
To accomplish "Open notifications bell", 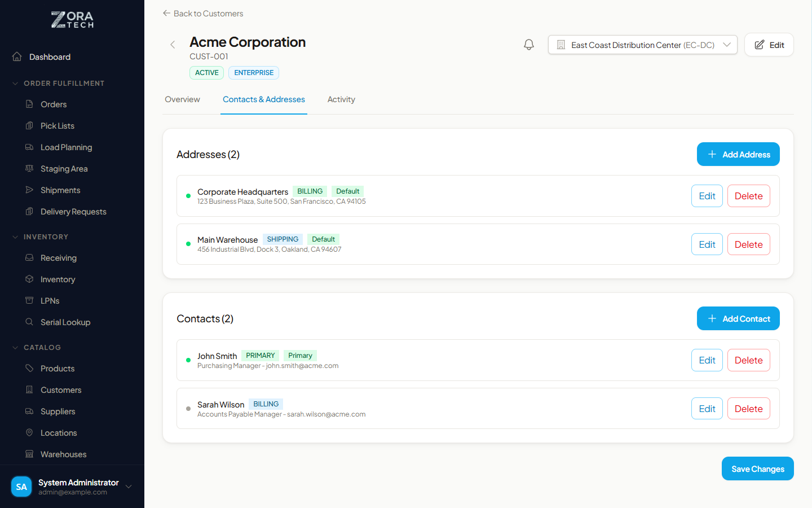I will pos(529,45).
